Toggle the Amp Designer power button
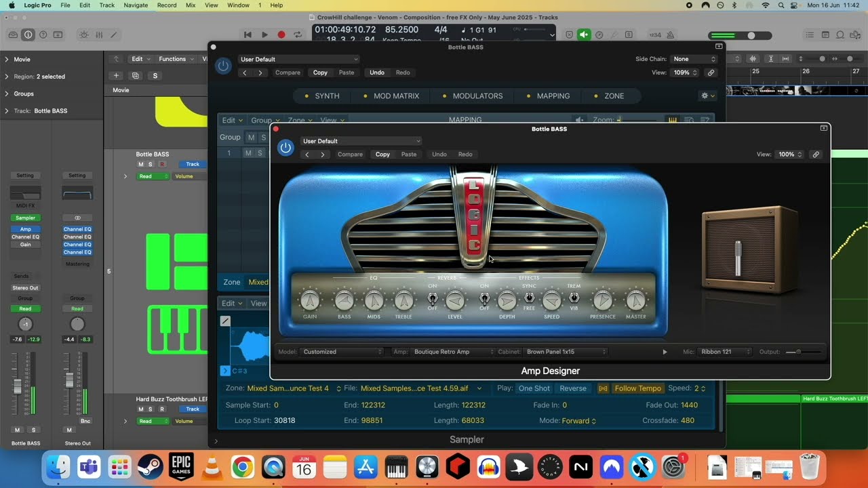868x488 pixels. [285, 147]
